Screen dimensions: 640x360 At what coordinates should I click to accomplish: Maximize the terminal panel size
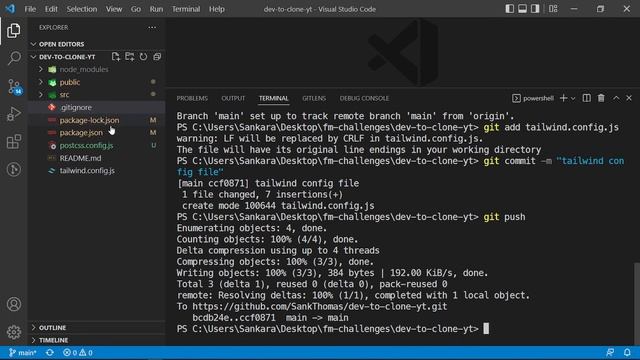point(616,98)
